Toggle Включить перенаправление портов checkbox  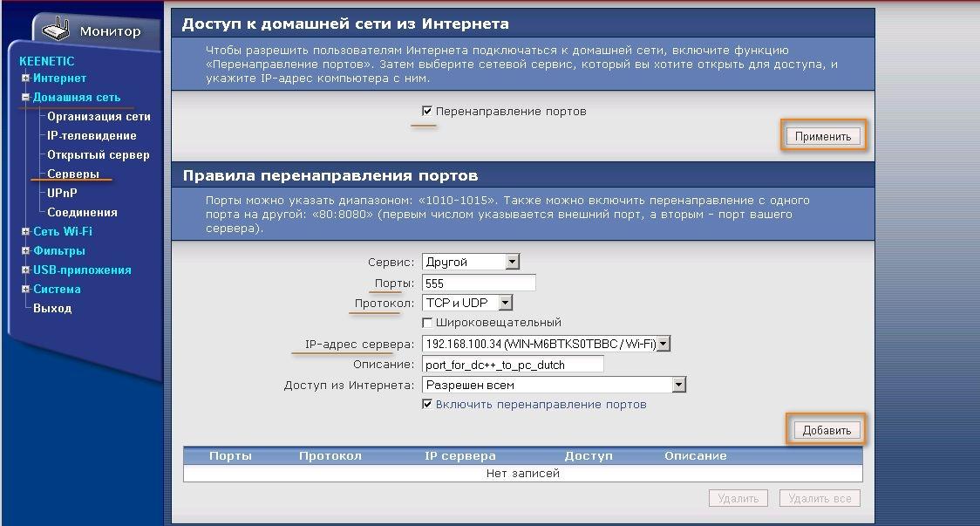pyautogui.click(x=427, y=404)
